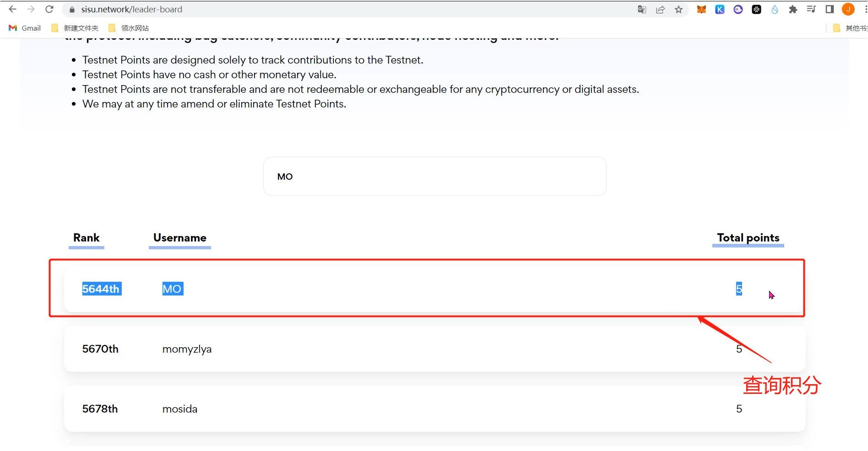This screenshot has height=451, width=868.
Task: Sort by Total points column header
Action: coord(748,238)
